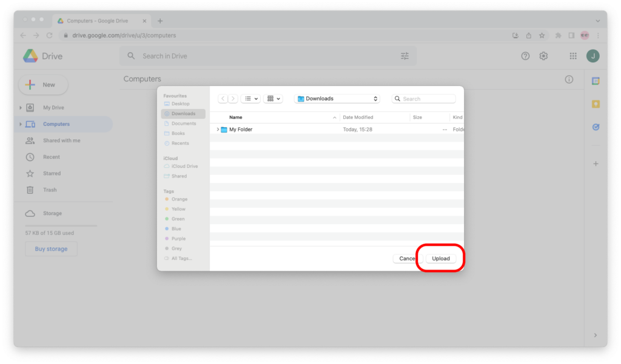Image resolution: width=621 pixels, height=364 pixels.
Task: Open the Downloads location popup menu
Action: (337, 99)
